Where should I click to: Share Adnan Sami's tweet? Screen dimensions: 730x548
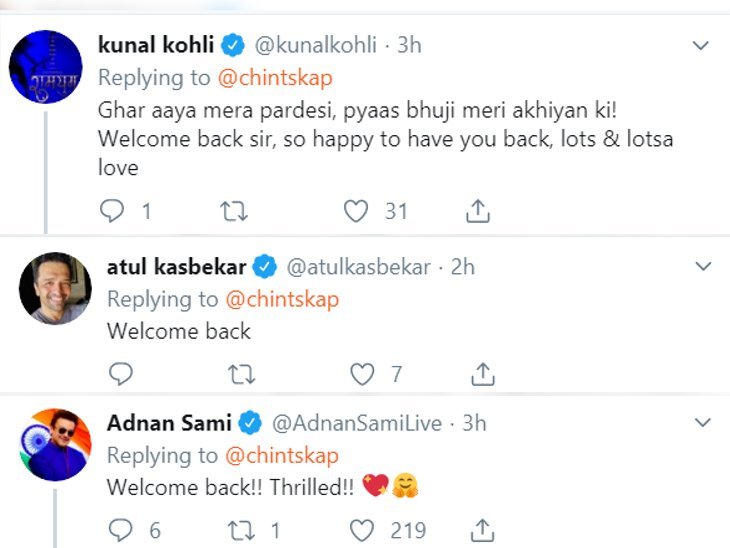tap(484, 529)
